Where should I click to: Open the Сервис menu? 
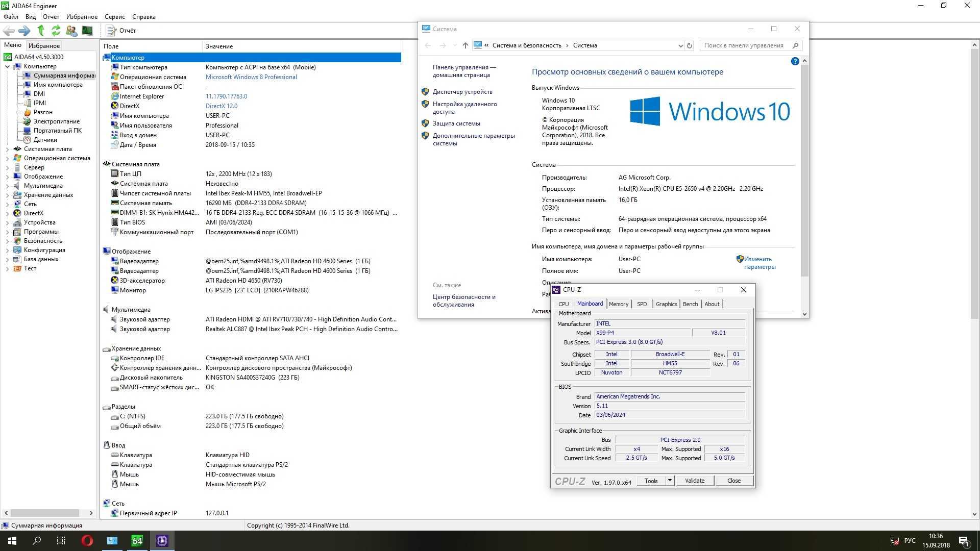(114, 17)
